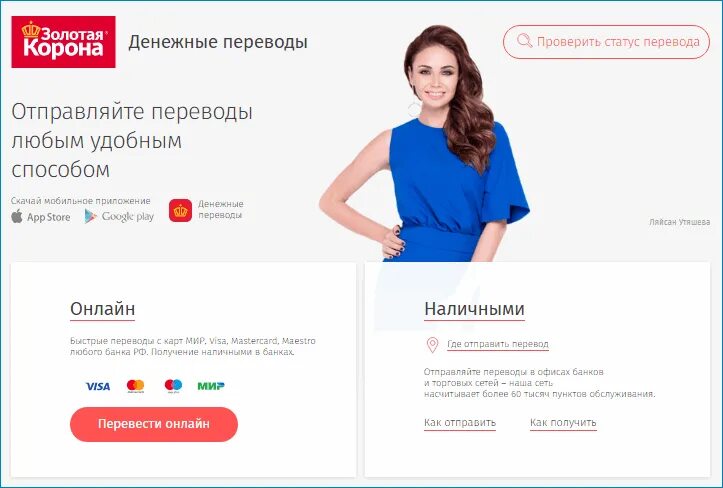Open the Как отправить link
723x488 pixels.
coord(460,423)
